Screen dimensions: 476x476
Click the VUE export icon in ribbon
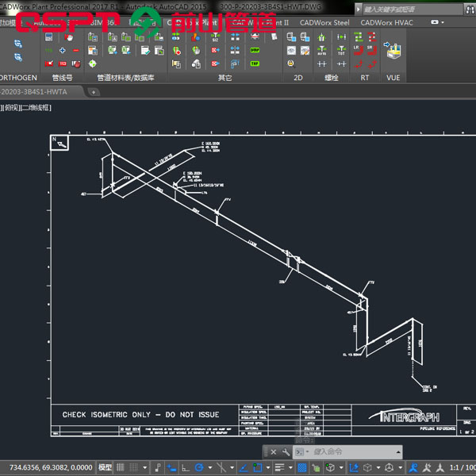pyautogui.click(x=394, y=52)
